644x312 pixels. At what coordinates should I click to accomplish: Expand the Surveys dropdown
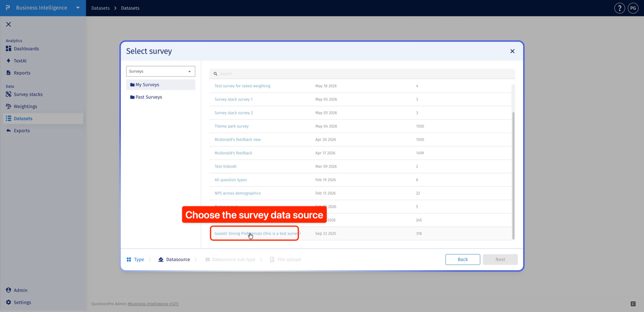point(161,71)
